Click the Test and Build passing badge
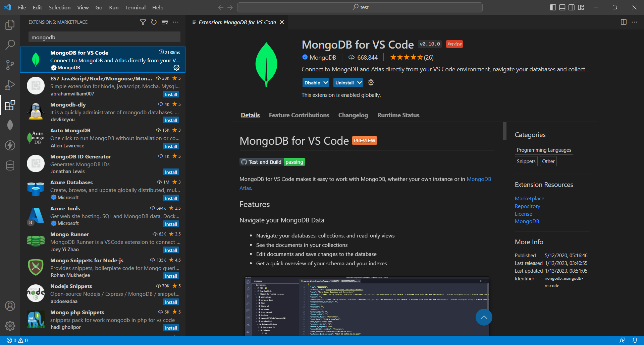644x345 pixels. (x=272, y=162)
